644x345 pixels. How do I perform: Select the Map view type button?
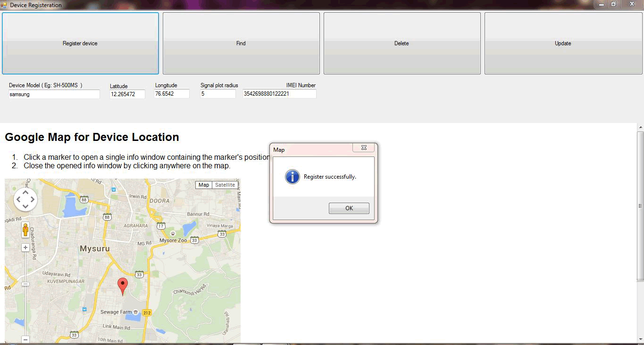tap(204, 185)
